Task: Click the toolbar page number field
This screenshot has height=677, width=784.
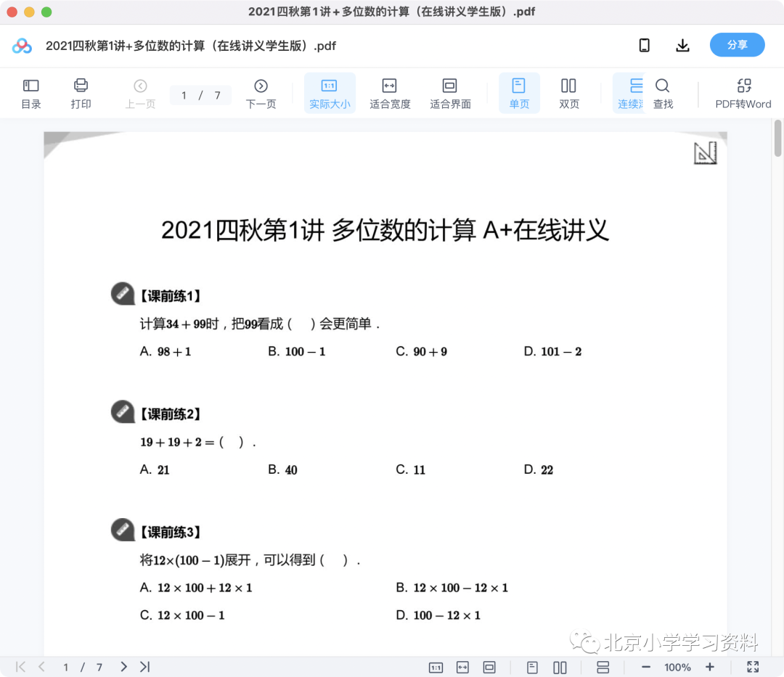Action: coord(200,96)
